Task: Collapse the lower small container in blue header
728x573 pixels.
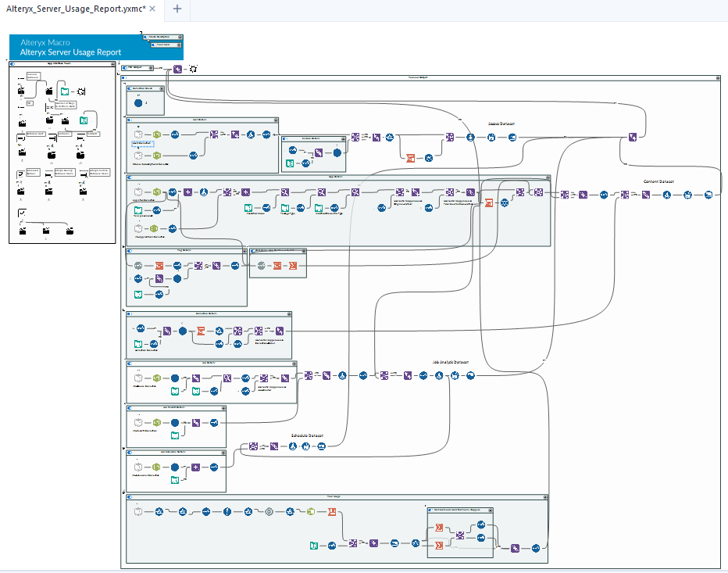Action: pos(180,45)
